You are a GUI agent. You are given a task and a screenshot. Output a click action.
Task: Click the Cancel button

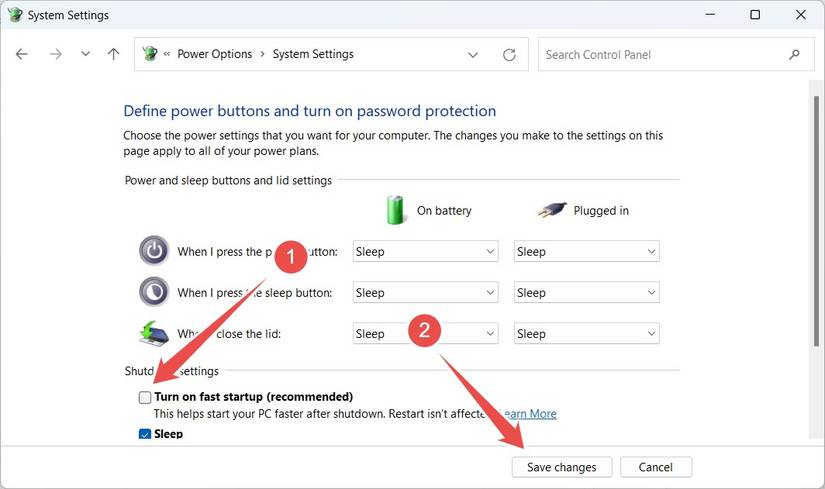[655, 467]
